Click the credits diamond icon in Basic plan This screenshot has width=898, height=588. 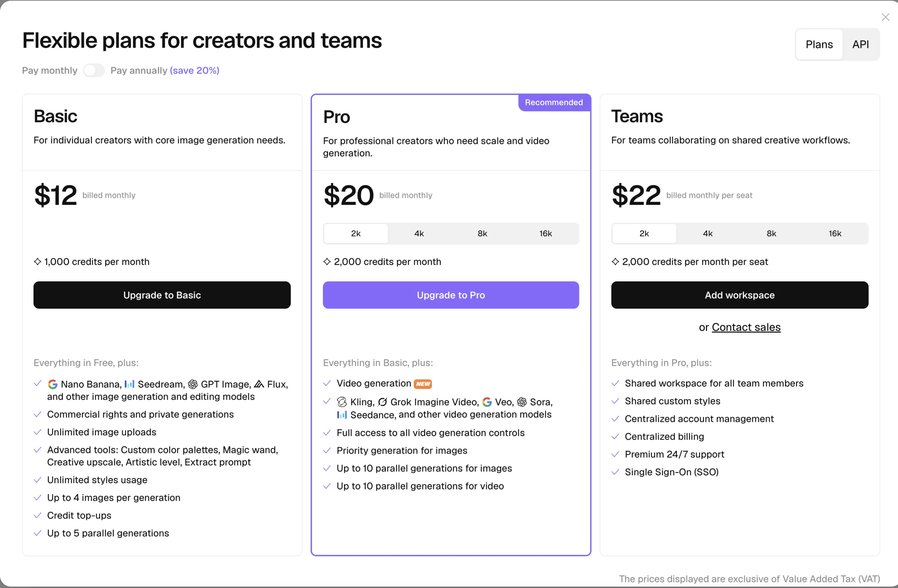click(x=37, y=261)
